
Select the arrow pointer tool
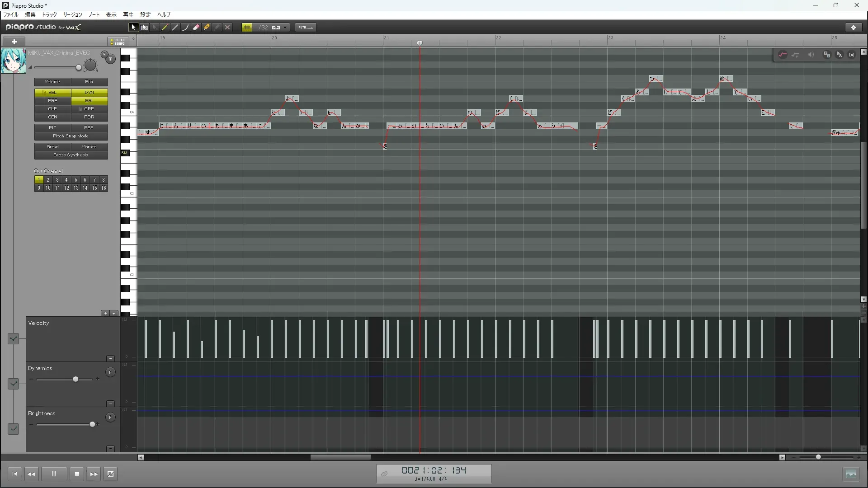point(133,28)
